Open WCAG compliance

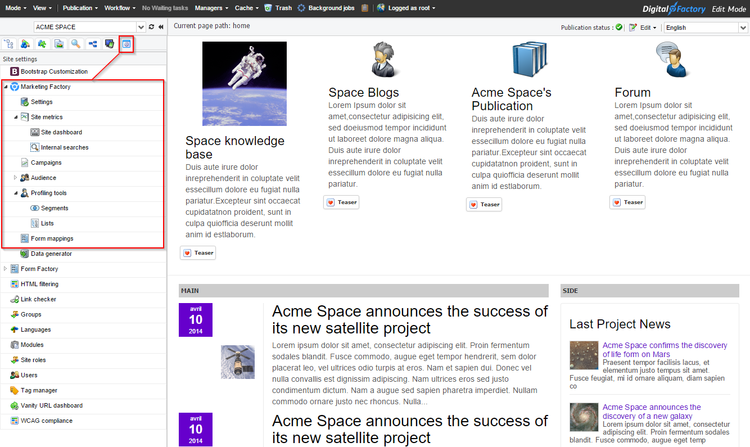(46, 421)
